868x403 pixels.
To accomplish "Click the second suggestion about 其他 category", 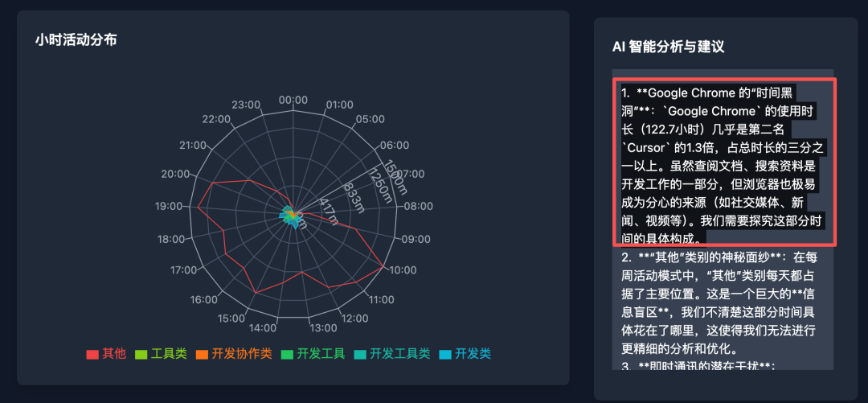I will pyautogui.click(x=719, y=302).
